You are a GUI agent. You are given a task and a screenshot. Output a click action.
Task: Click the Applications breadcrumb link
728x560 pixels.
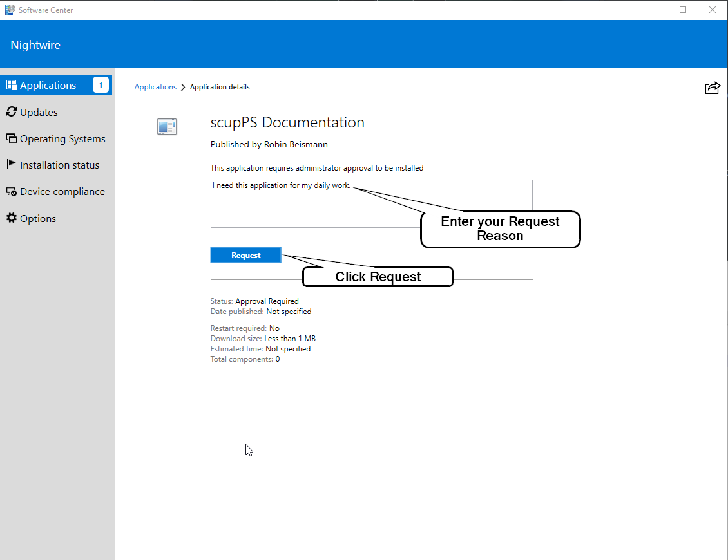[155, 87]
